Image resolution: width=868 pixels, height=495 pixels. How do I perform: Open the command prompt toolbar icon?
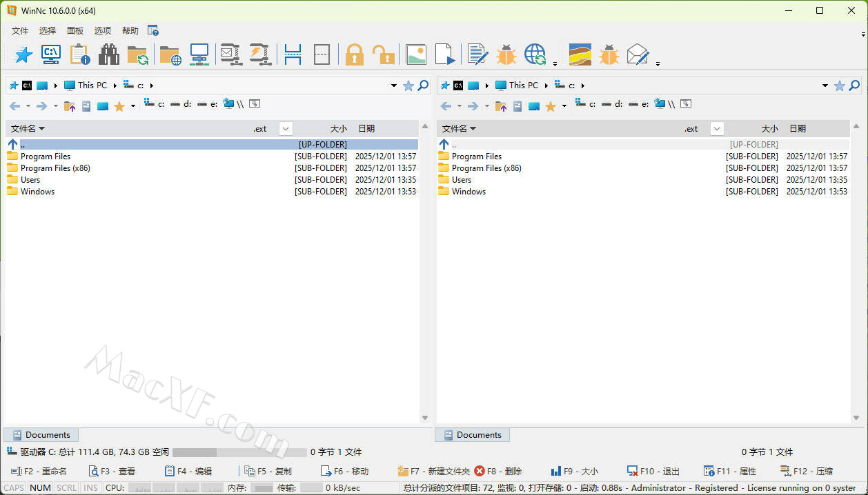[51, 54]
